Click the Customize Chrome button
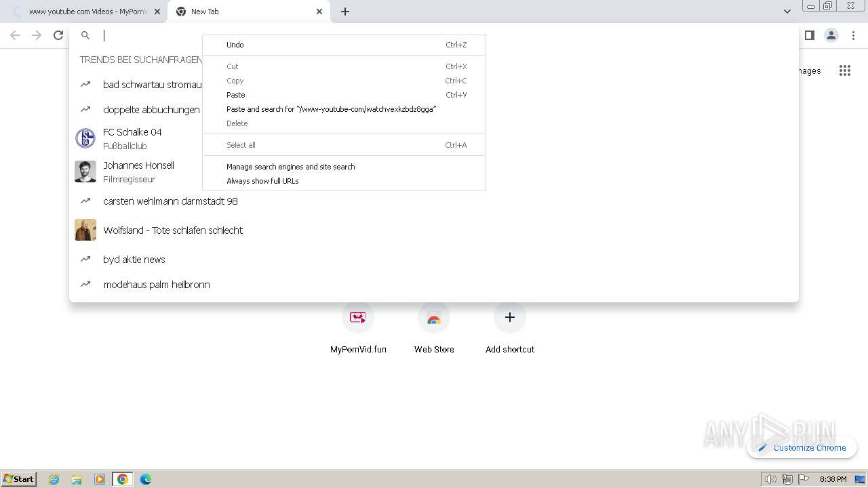The width and height of the screenshot is (868, 488). click(802, 447)
